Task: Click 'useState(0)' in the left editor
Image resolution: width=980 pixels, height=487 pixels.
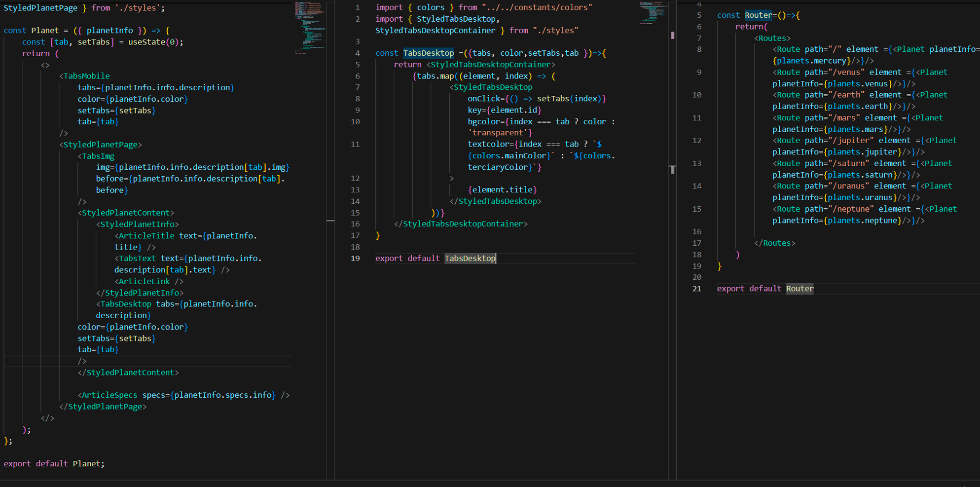Action: click(x=153, y=42)
